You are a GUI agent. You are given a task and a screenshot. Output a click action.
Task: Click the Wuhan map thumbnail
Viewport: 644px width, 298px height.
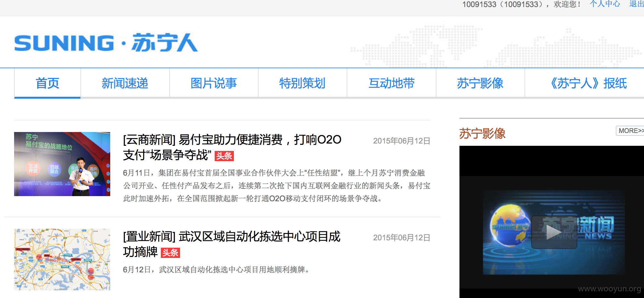pos(62,260)
